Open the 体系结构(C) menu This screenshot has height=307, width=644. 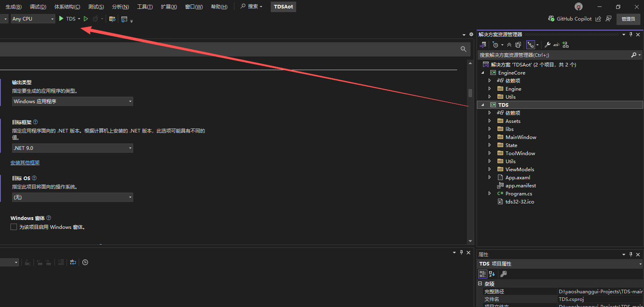pos(67,7)
